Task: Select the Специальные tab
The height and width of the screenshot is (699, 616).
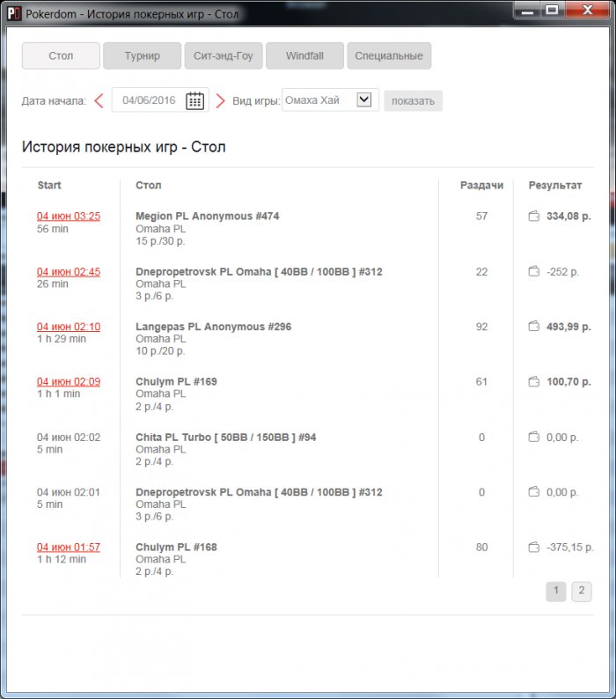Action: [389, 55]
